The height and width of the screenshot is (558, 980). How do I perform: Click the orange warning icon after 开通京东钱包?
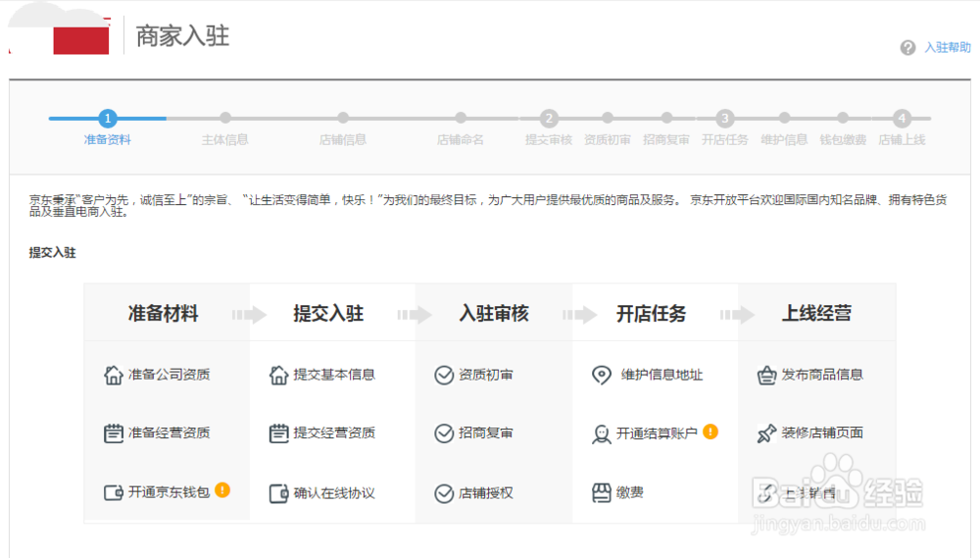(221, 489)
